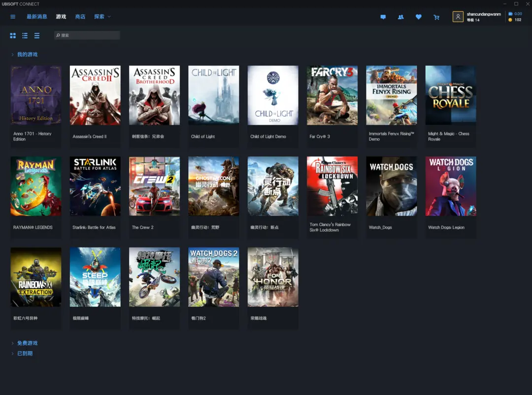Open the Steep cover
The image size is (532, 395).
[96, 277]
